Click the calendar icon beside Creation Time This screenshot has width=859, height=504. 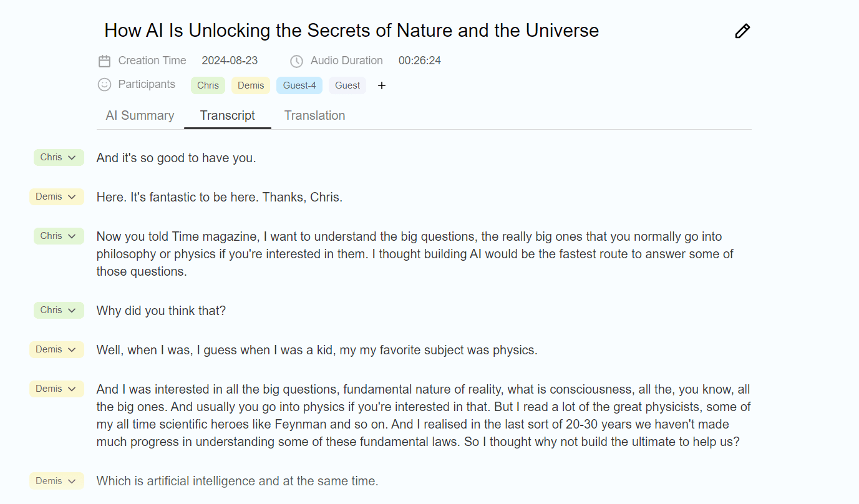[105, 61]
